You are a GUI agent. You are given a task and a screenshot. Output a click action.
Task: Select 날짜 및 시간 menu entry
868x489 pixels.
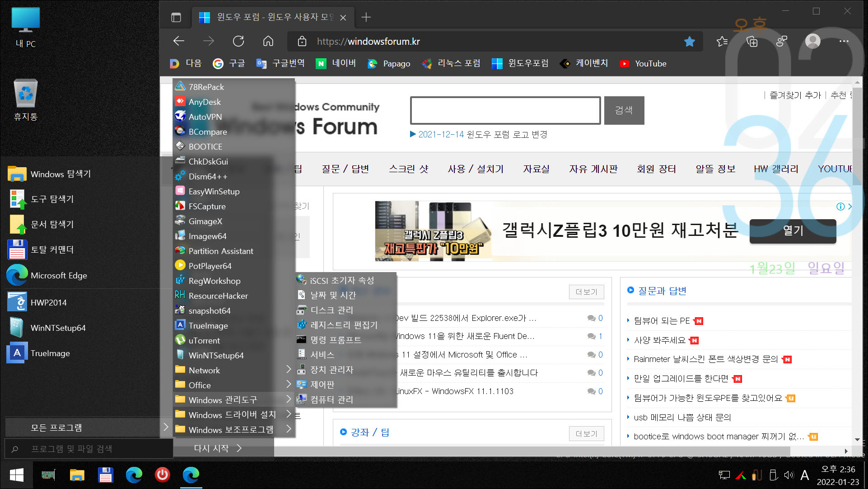click(x=346, y=295)
